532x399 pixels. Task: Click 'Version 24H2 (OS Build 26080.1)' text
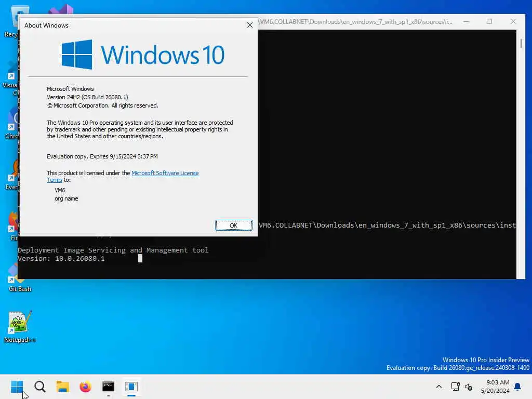(87, 97)
